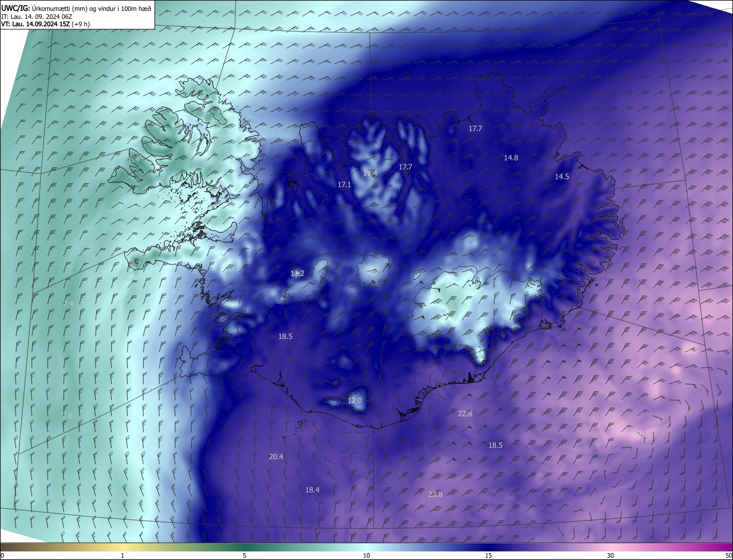
Task: Click the 18.4 value label
Action: click(312, 490)
